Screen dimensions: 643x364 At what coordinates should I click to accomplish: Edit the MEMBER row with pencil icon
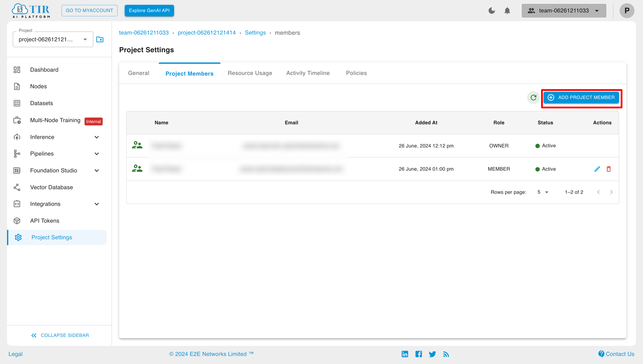(x=597, y=169)
